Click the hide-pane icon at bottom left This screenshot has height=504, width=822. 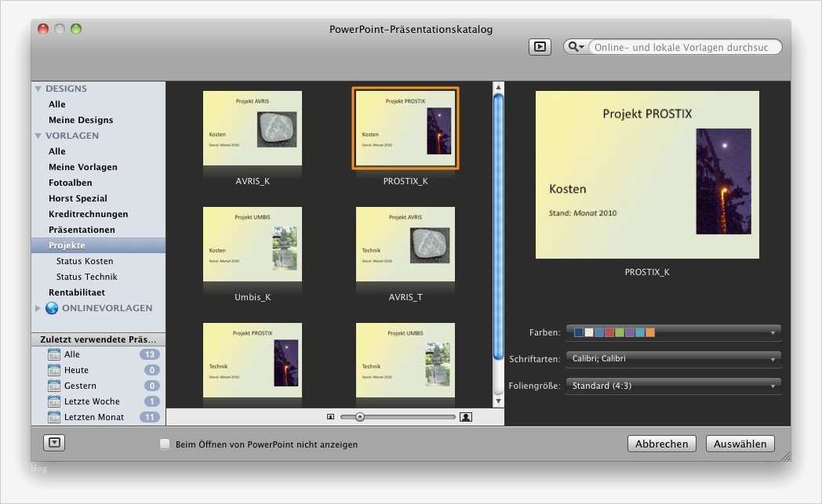coord(54,443)
